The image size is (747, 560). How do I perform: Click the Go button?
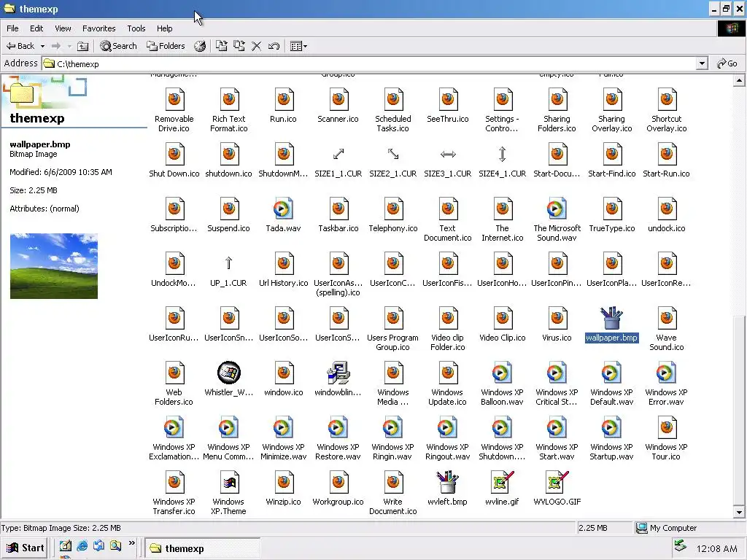727,63
